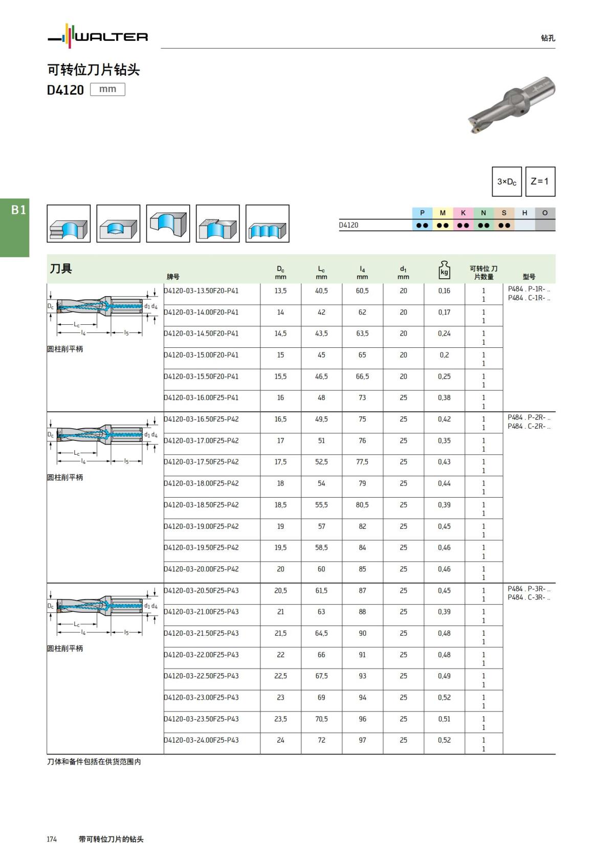Click the Dc mm column header
Viewport: 614px width, 868px height.
(x=280, y=273)
